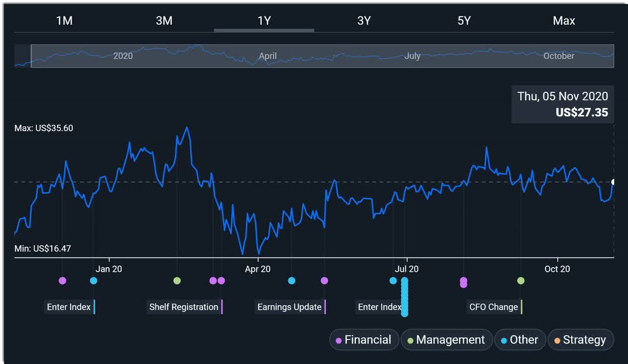The width and height of the screenshot is (628, 364).
Task: Click the white endpoint dot on price line
Action: point(613,182)
